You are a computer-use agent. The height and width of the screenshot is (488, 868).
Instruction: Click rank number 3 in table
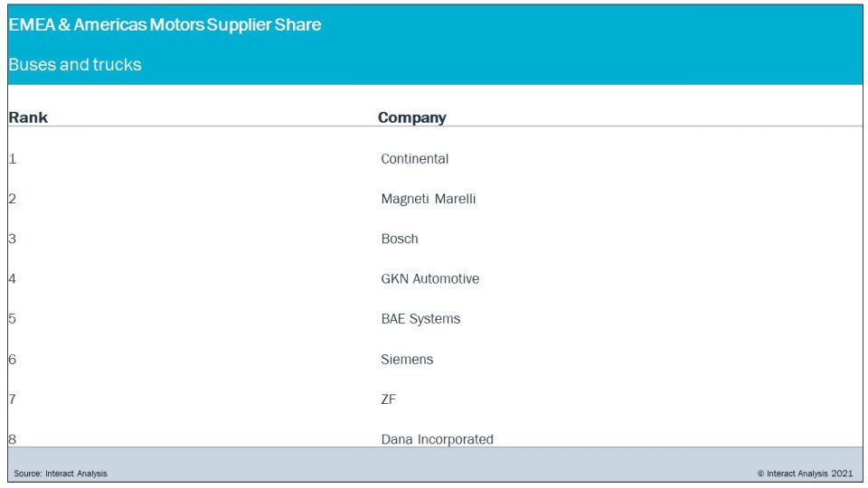[13, 239]
